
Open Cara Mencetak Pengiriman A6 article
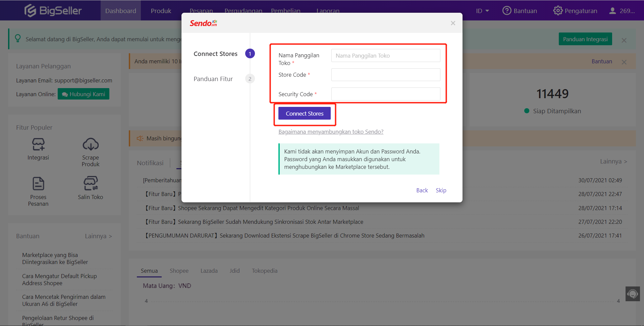point(64,301)
